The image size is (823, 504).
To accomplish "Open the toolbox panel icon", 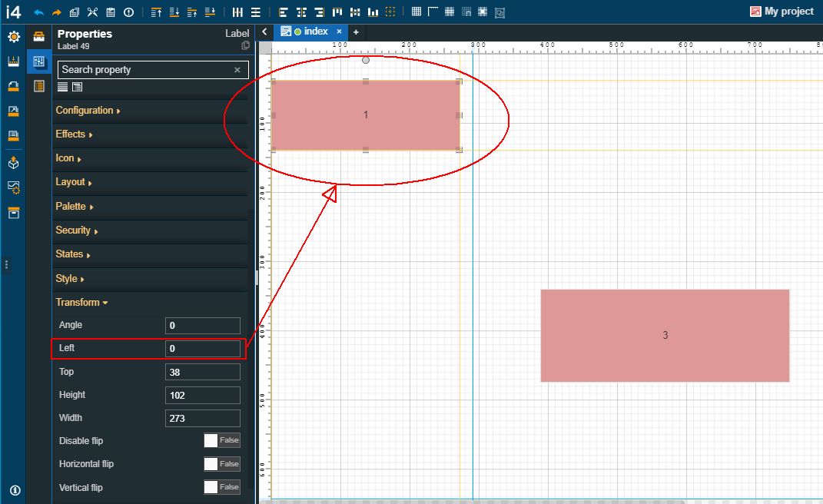I will click(x=39, y=36).
